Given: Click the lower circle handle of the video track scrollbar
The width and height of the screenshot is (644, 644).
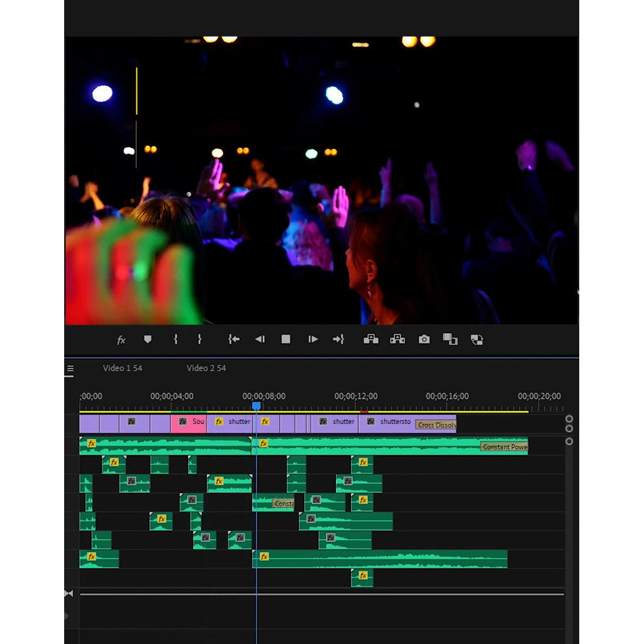Looking at the screenshot, I should (569, 428).
